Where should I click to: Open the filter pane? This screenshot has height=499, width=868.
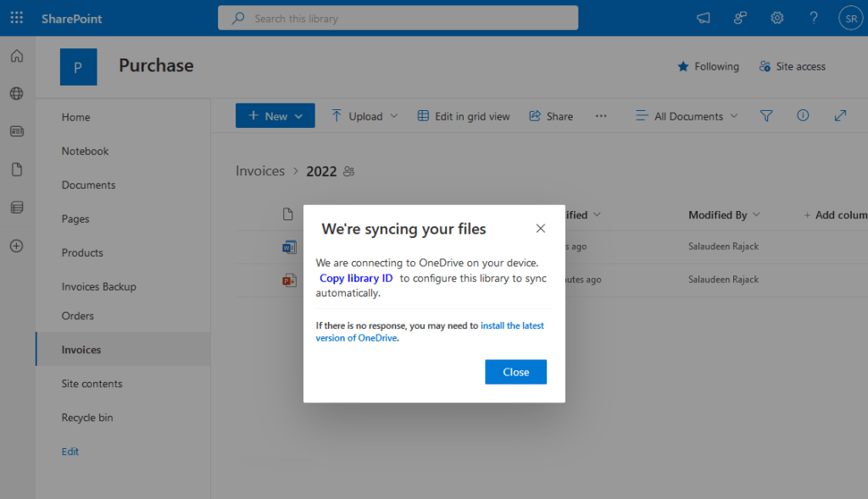coord(765,115)
